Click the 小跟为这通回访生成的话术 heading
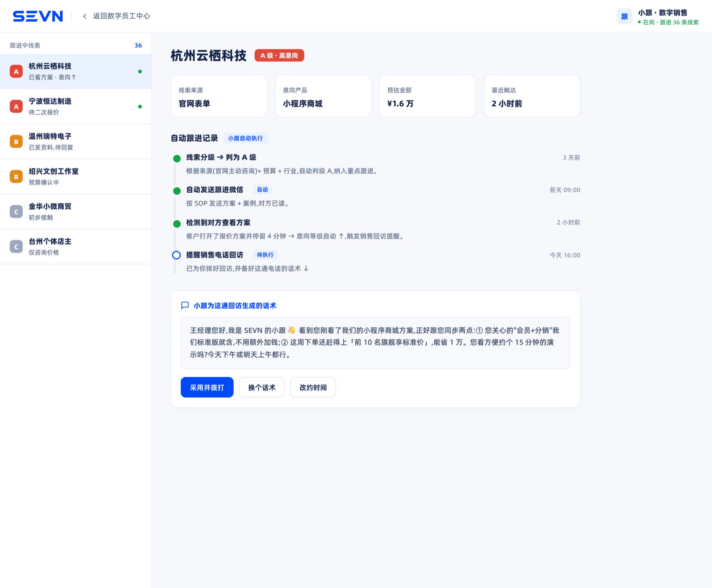This screenshot has height=588, width=712. point(235,305)
